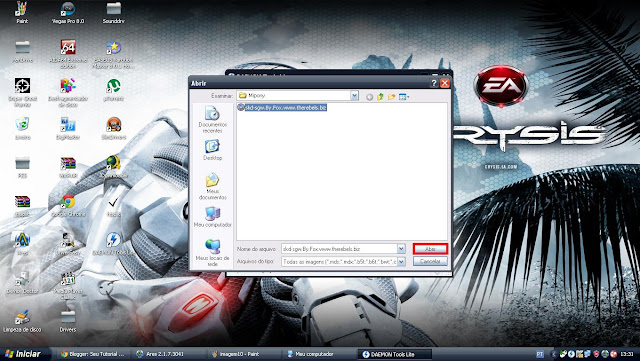The width and height of the screenshot is (640, 361).
Task: Click the Abrir button in the dialog
Action: coord(430,249)
